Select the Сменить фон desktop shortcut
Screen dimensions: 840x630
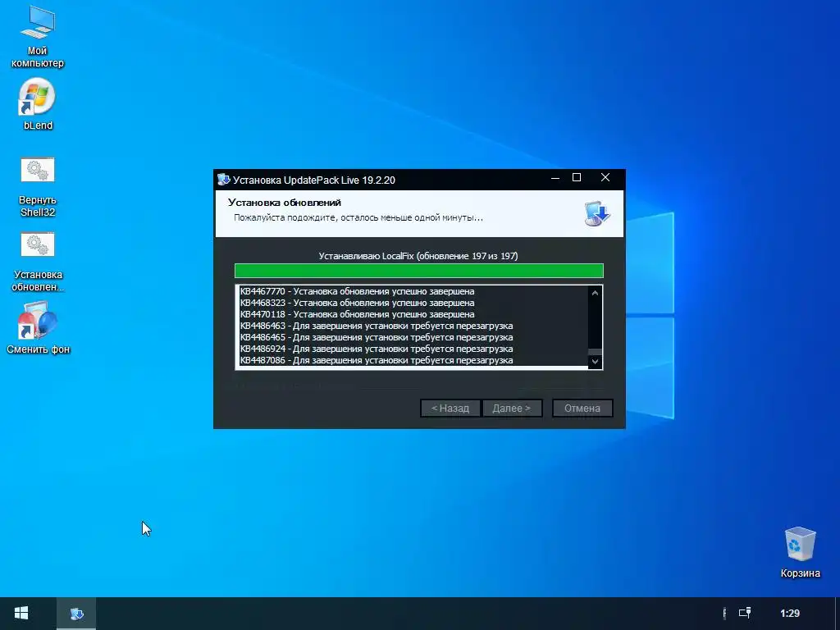38,327
